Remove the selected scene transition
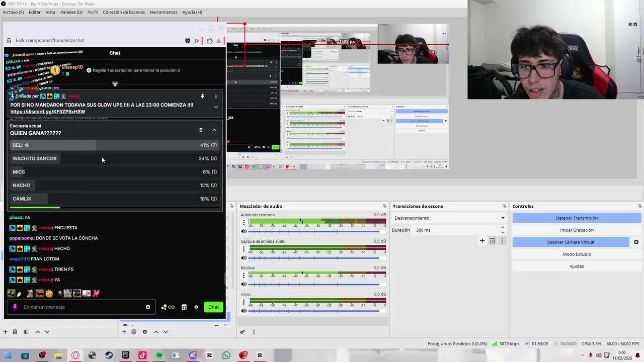This screenshot has height=362, width=644. click(x=493, y=241)
